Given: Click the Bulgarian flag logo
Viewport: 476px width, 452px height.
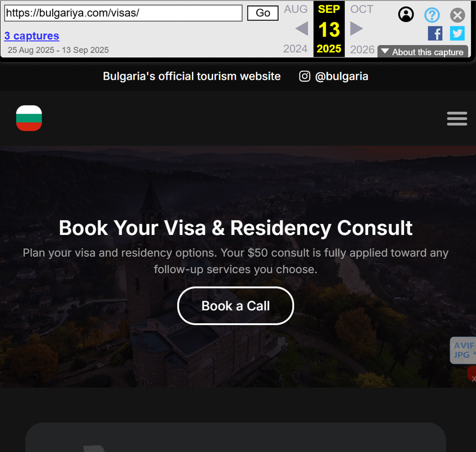Looking at the screenshot, I should [29, 118].
